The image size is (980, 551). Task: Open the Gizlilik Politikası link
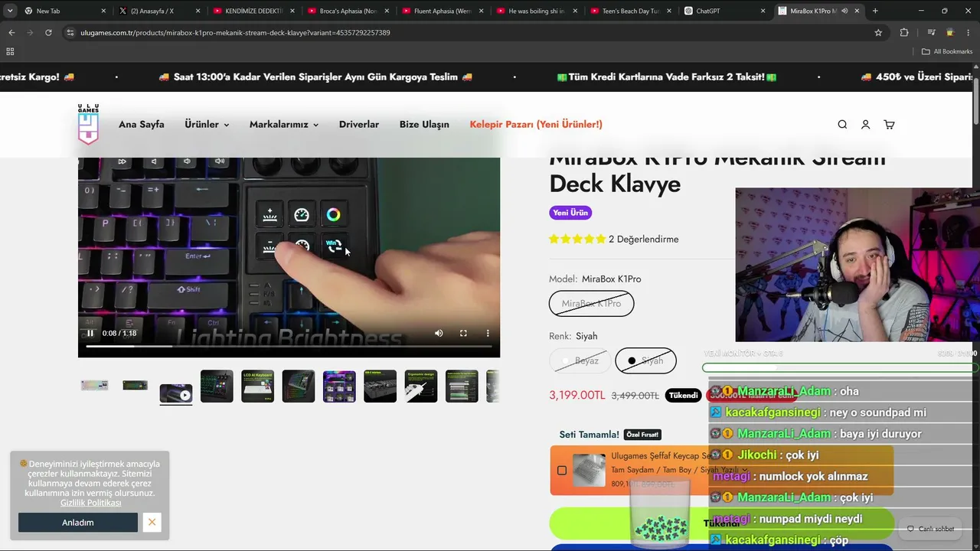tap(91, 503)
